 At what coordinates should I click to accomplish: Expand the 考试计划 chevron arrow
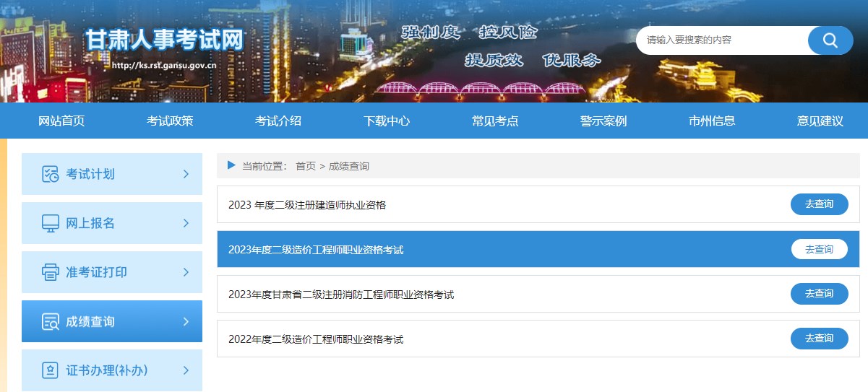pyautogui.click(x=186, y=174)
